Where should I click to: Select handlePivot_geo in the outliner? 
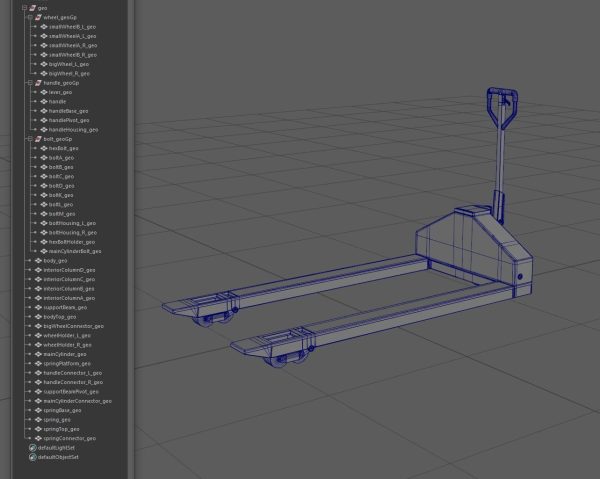69,120
